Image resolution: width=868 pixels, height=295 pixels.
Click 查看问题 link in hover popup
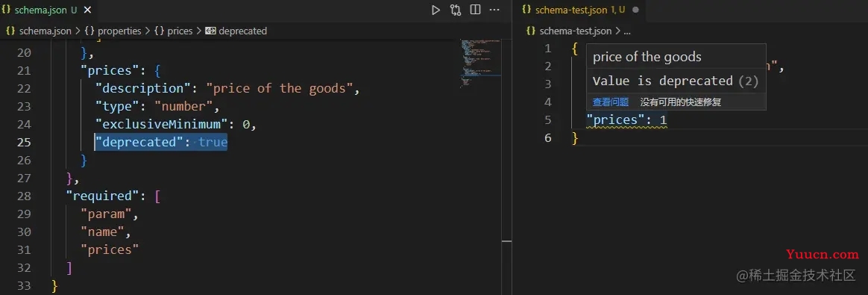tap(611, 102)
